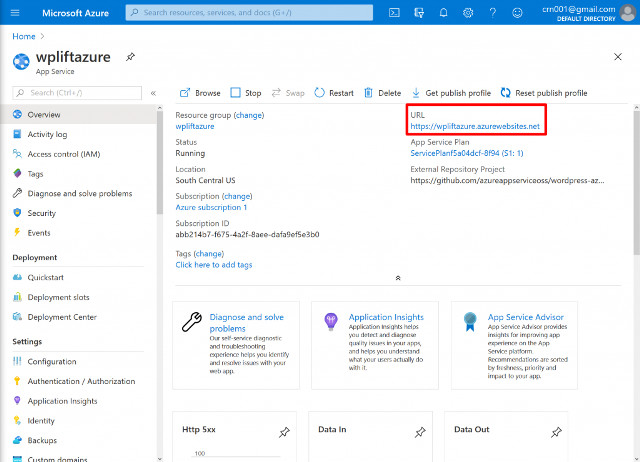The width and height of the screenshot is (640, 462).
Task: Open the Diagnose and solve problems card
Action: 236,345
